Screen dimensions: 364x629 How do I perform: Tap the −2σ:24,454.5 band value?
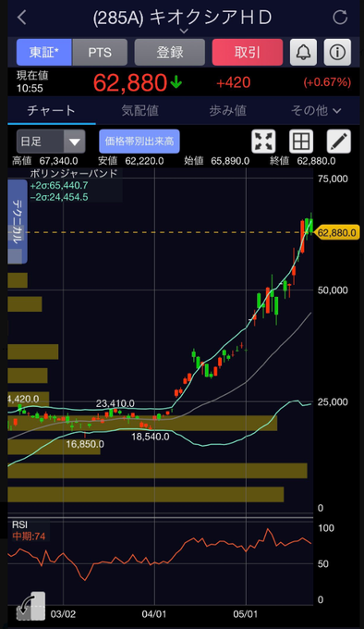tap(59, 197)
